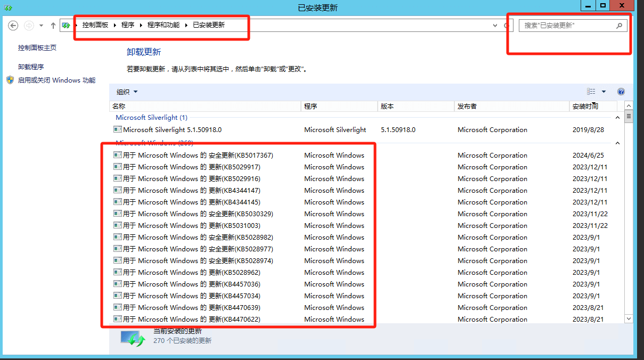Click Microsoft Corporation in the KB5028974 row
The height and width of the screenshot is (360, 644).
492,260
